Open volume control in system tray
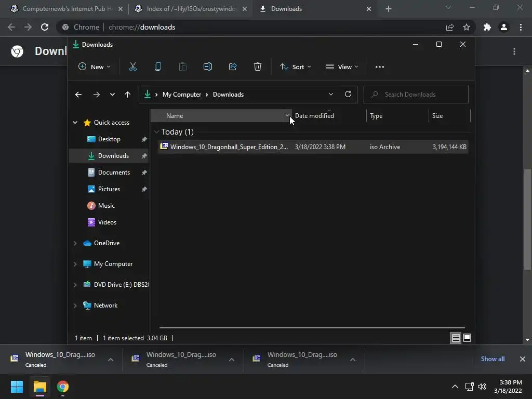This screenshot has height=399, width=532. 482,387
